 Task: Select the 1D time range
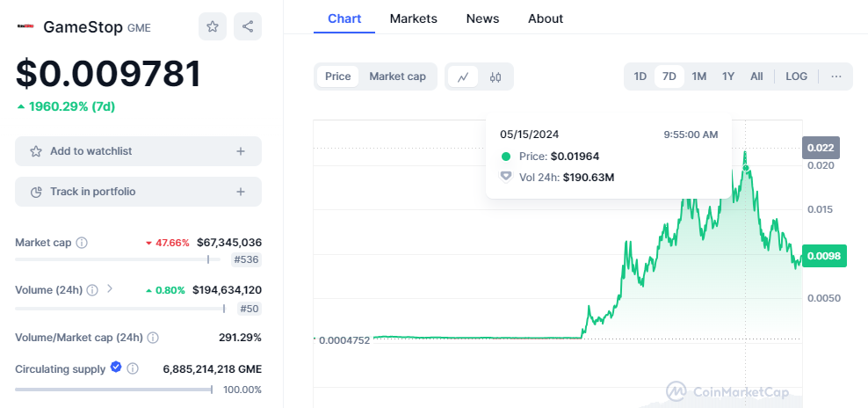click(x=640, y=76)
